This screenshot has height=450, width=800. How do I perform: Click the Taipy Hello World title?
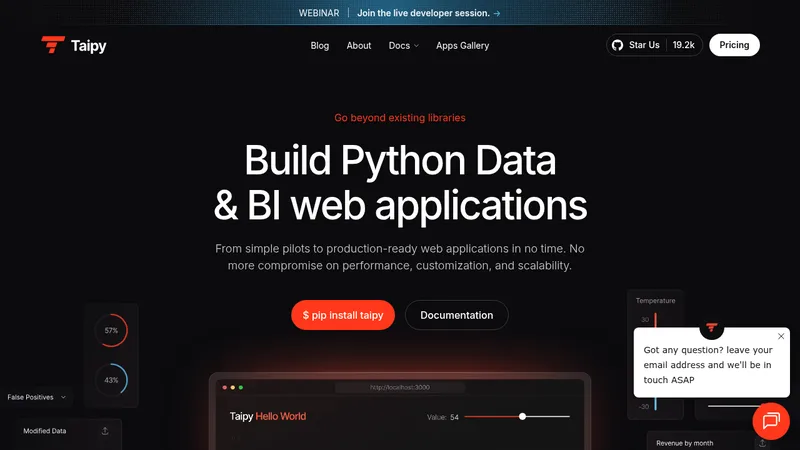[268, 416]
